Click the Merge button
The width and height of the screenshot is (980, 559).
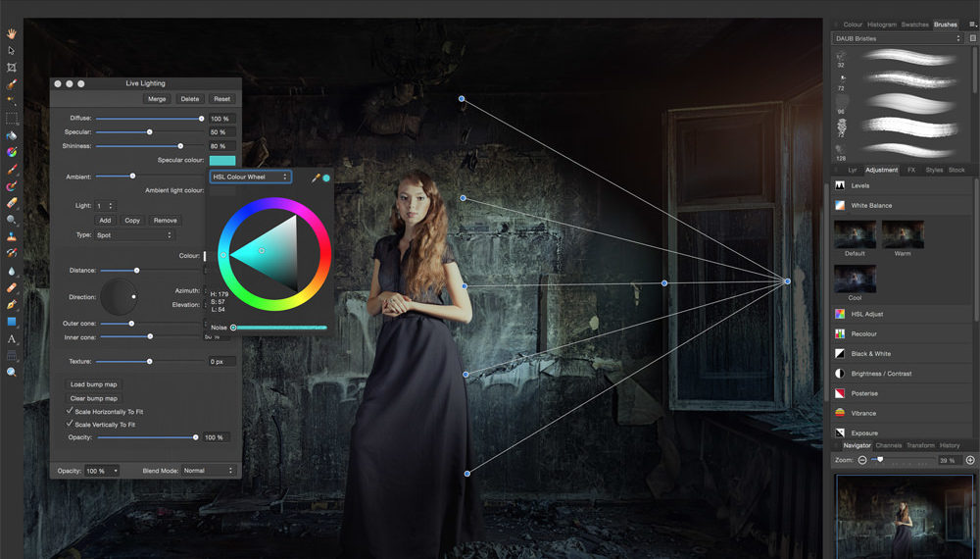[157, 99]
